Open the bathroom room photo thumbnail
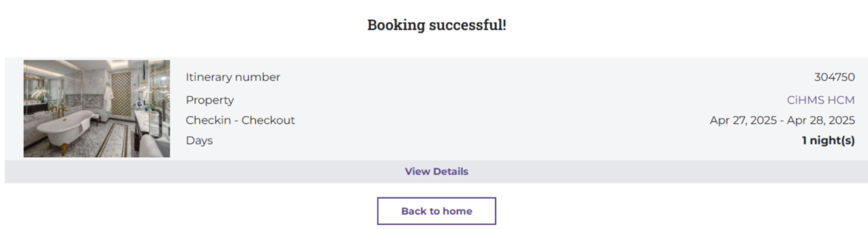The image size is (868, 229). point(97,108)
